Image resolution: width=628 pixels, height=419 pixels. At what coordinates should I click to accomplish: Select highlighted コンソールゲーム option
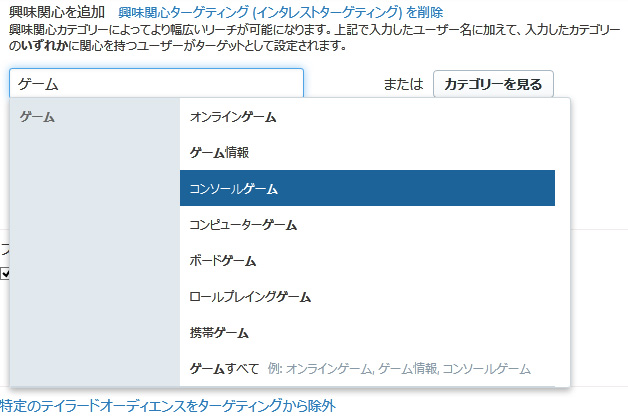coord(367,188)
